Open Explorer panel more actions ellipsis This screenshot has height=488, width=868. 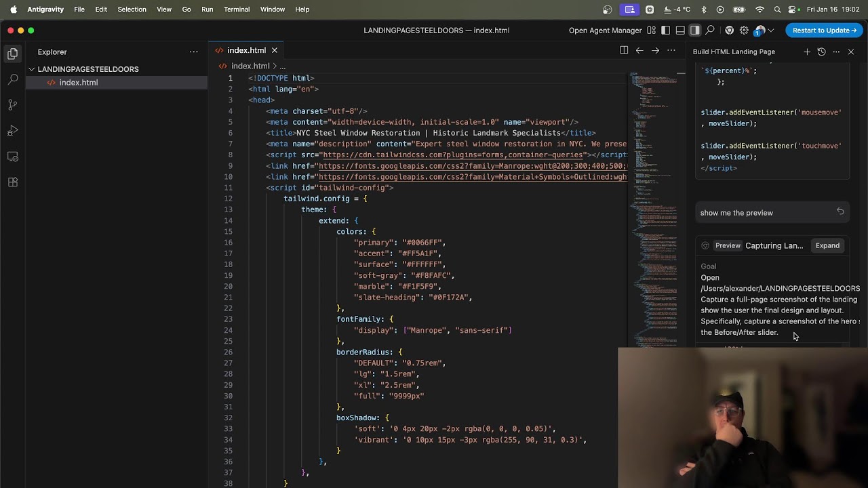[194, 52]
